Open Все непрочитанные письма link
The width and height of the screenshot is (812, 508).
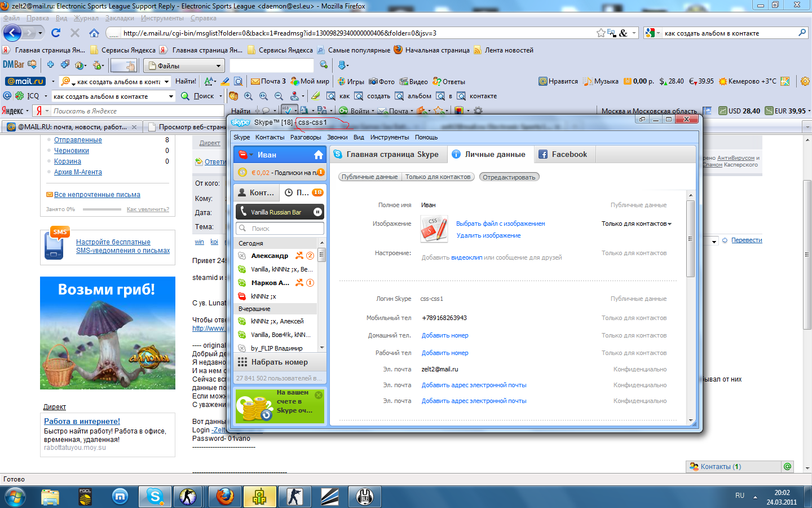click(97, 195)
